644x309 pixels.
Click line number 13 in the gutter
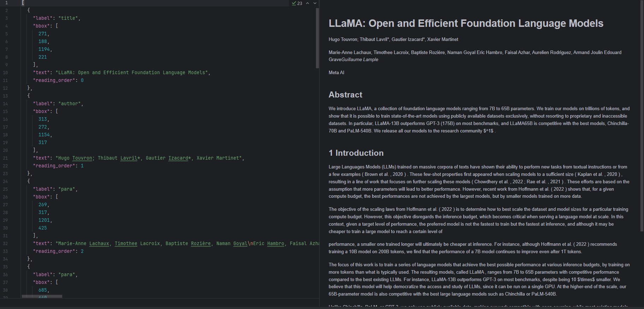click(x=5, y=96)
